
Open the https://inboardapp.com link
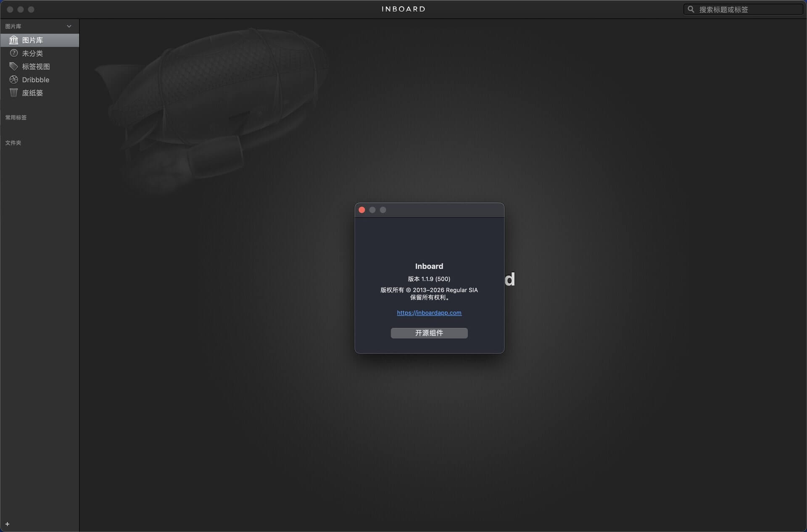point(429,313)
